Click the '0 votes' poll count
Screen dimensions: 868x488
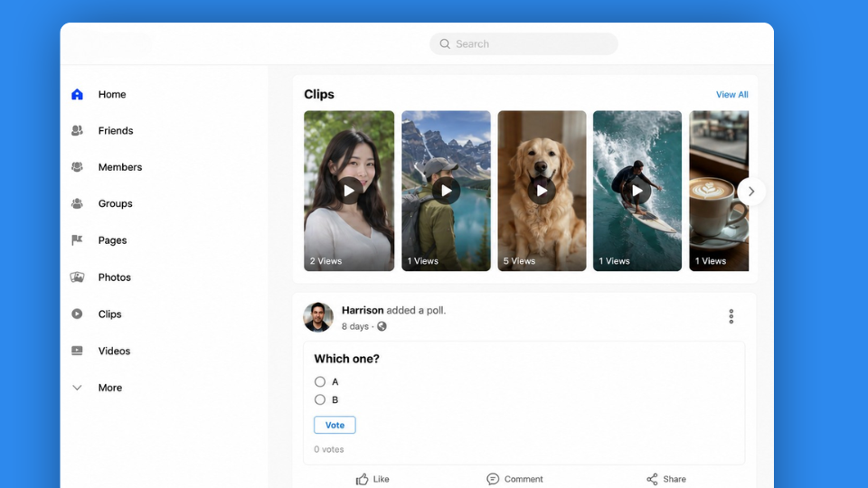[329, 449]
